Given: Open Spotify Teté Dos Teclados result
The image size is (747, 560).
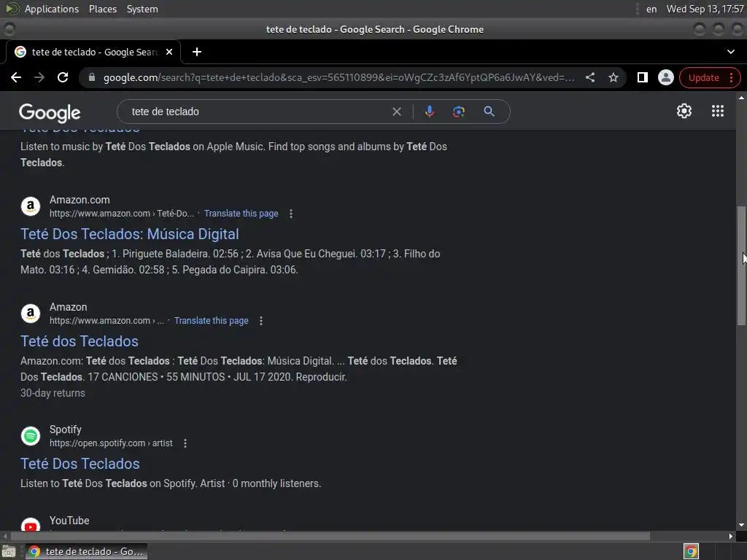Looking at the screenshot, I should pos(80,464).
